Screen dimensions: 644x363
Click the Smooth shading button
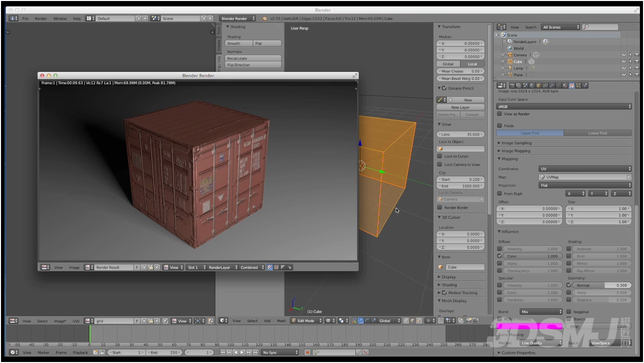(x=239, y=44)
